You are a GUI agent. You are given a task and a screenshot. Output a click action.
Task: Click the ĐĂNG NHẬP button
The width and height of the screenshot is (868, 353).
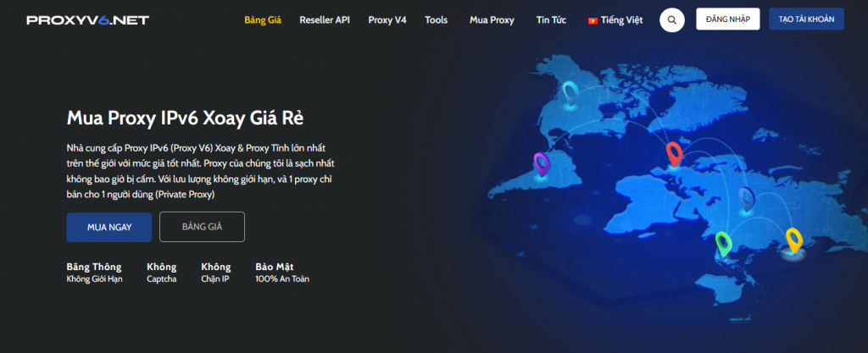728,19
